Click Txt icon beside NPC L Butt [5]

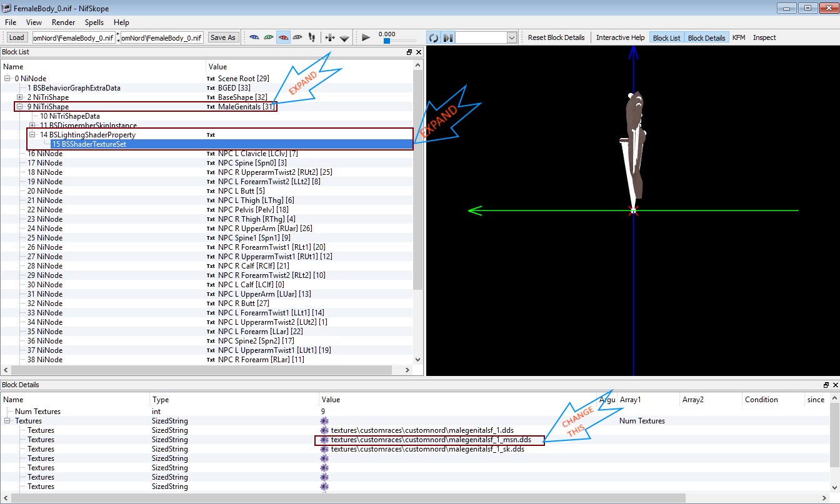pos(211,191)
